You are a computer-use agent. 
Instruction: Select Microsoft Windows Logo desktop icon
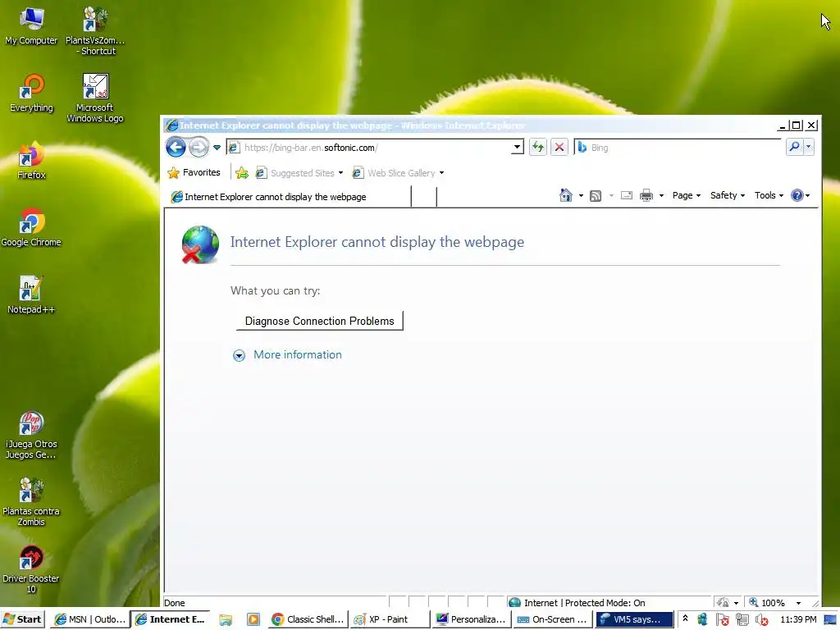(x=95, y=98)
